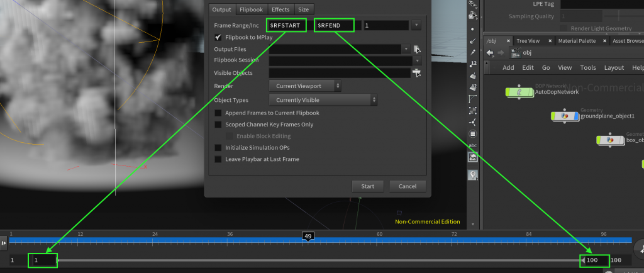Click the Output Files text field
Screen dimensions: 644x273
335,49
